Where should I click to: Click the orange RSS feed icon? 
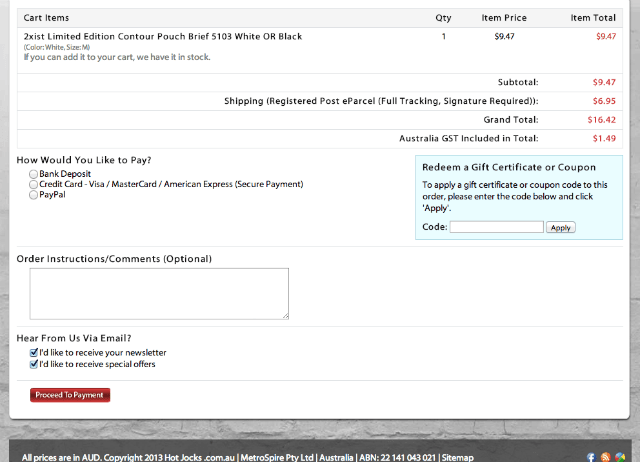[x=605, y=457]
